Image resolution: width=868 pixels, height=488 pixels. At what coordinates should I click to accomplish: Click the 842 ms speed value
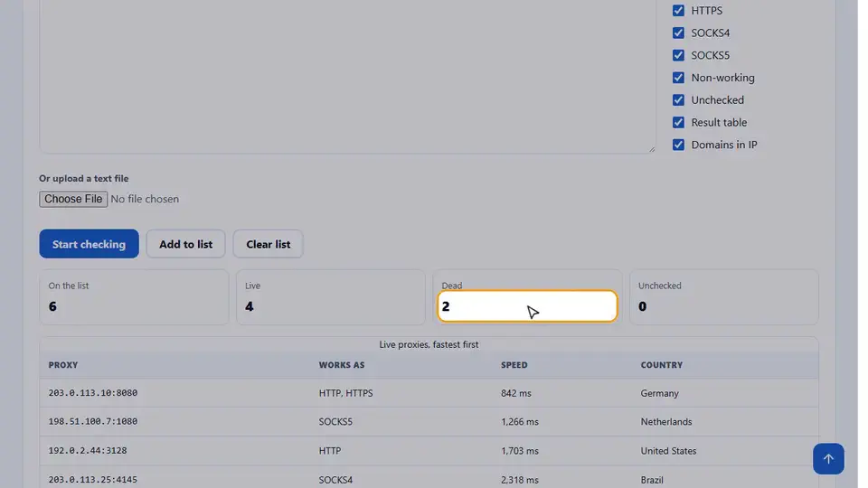(516, 393)
